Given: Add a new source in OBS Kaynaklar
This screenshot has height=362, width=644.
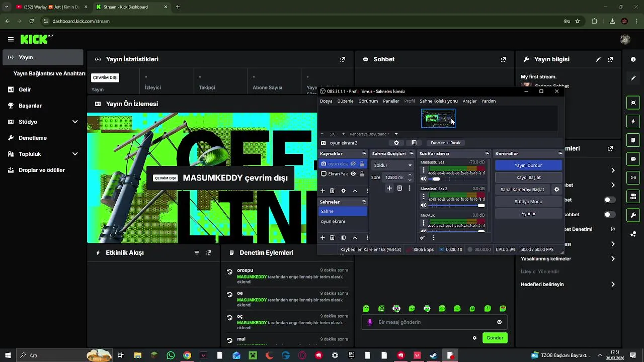Looking at the screenshot, I should [x=323, y=191].
